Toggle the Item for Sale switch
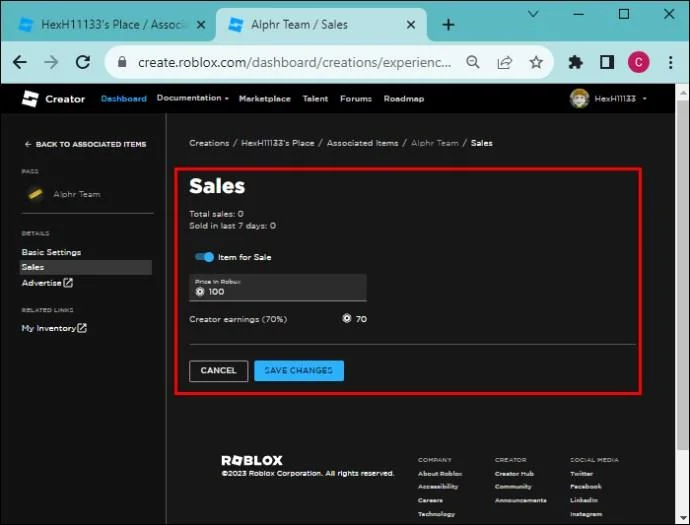 point(204,257)
